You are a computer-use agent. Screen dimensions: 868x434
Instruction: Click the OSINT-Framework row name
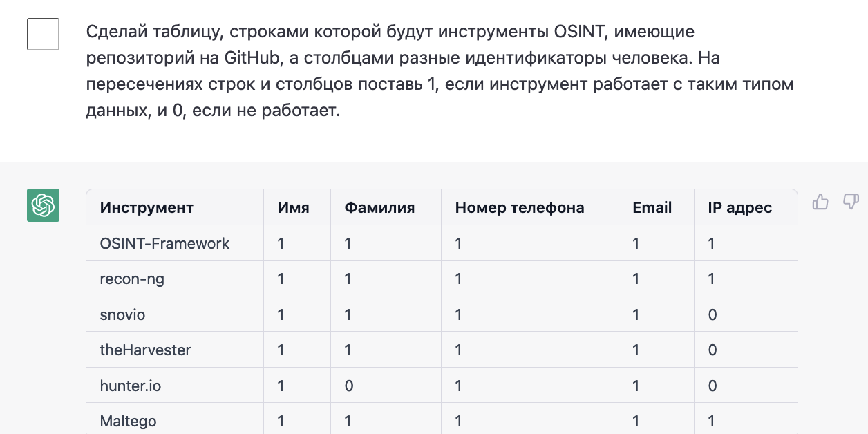[x=164, y=243]
